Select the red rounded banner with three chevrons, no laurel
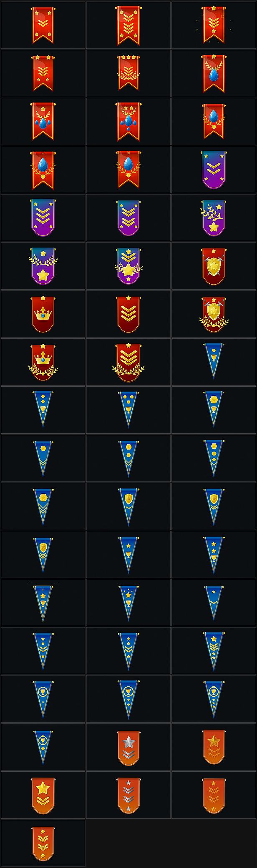This screenshot has width=257, height=868. pyautogui.click(x=128, y=314)
